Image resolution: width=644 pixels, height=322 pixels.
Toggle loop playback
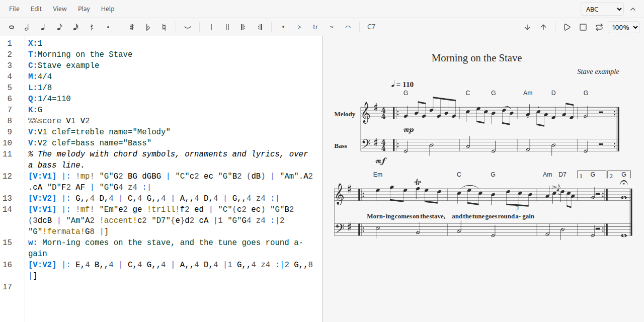599,27
